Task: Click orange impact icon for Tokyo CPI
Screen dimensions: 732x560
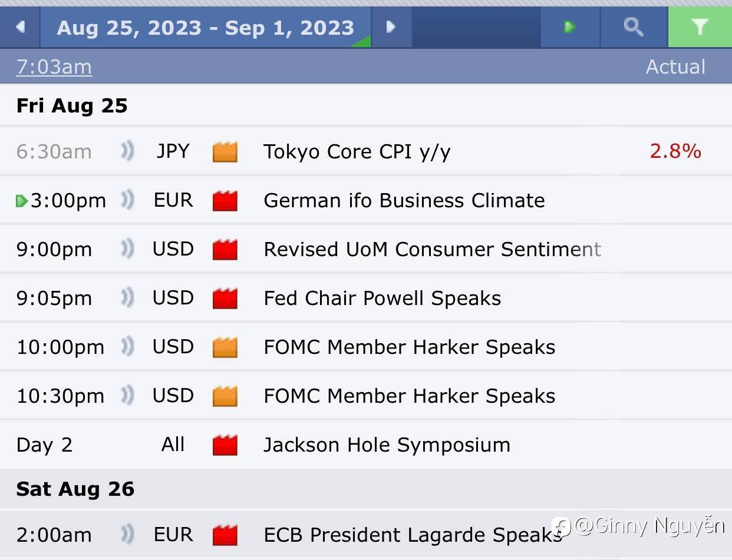Action: (225, 152)
